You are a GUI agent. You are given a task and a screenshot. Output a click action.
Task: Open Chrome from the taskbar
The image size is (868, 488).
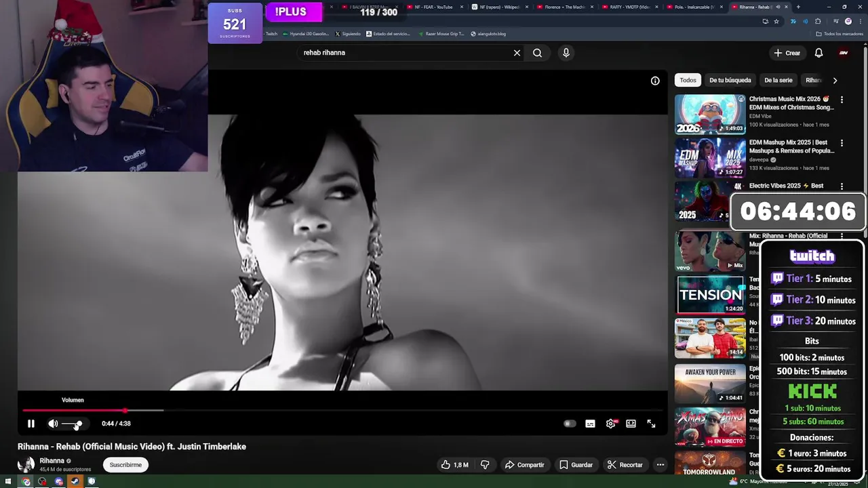pos(26,482)
